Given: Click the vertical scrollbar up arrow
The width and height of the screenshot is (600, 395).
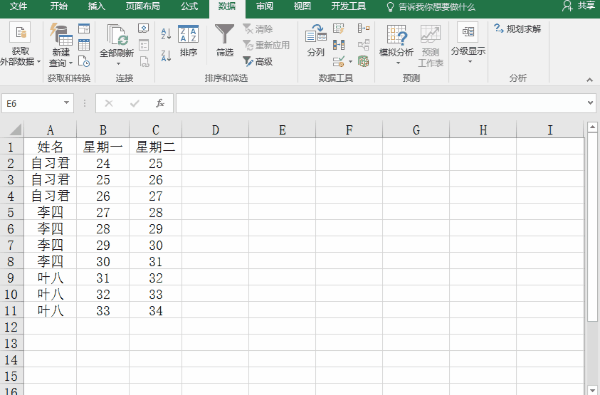Looking at the screenshot, I should [x=592, y=127].
